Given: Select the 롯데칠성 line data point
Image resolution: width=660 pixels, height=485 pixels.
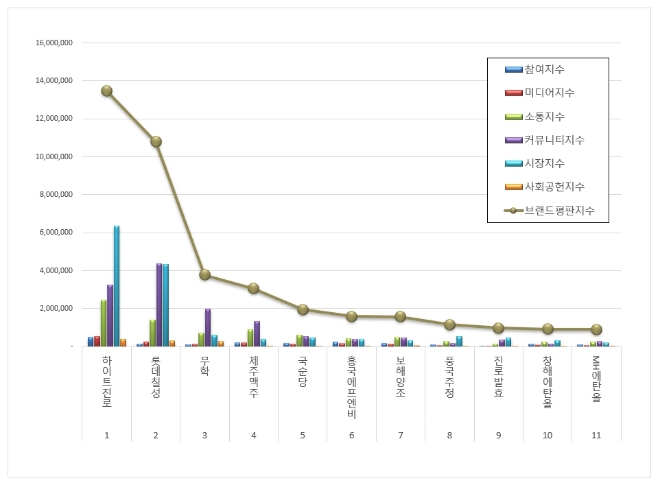Looking at the screenshot, I should (156, 141).
